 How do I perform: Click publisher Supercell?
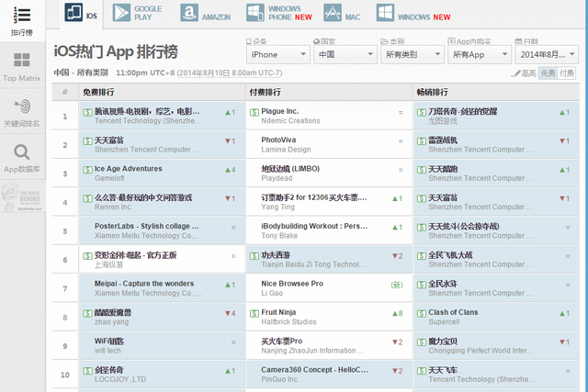(444, 322)
